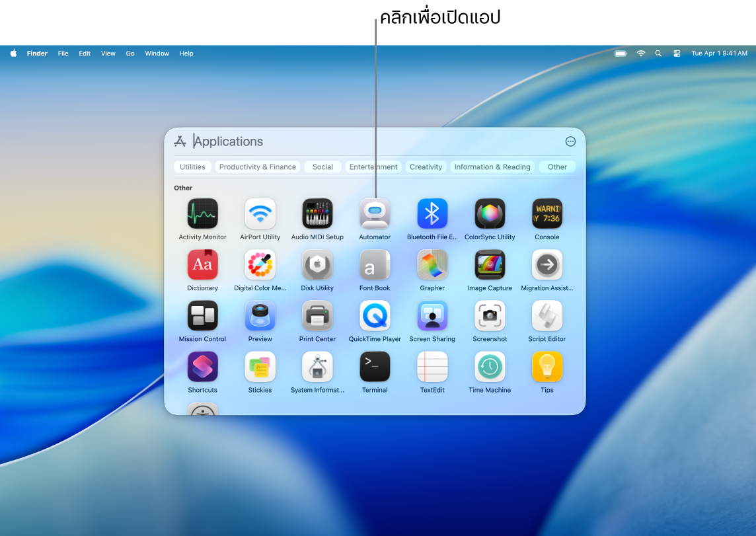Click the date and time clock
This screenshot has width=756, height=536.
(720, 54)
